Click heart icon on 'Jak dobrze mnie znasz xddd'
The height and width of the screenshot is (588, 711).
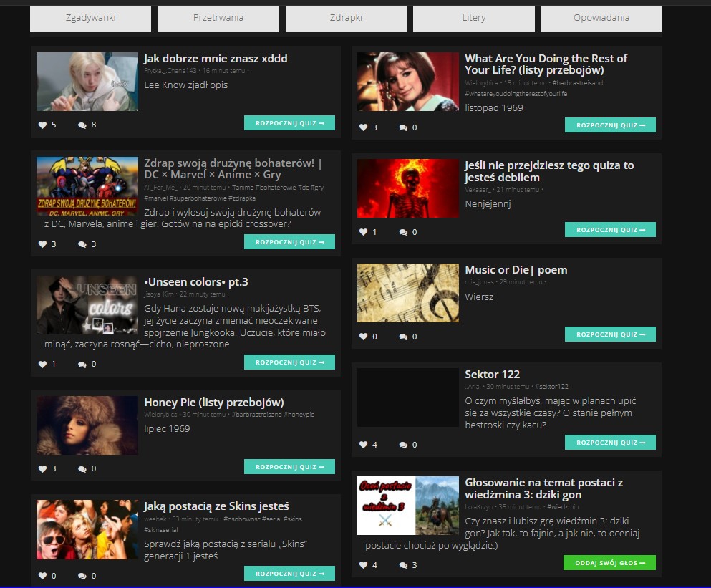[42, 125]
